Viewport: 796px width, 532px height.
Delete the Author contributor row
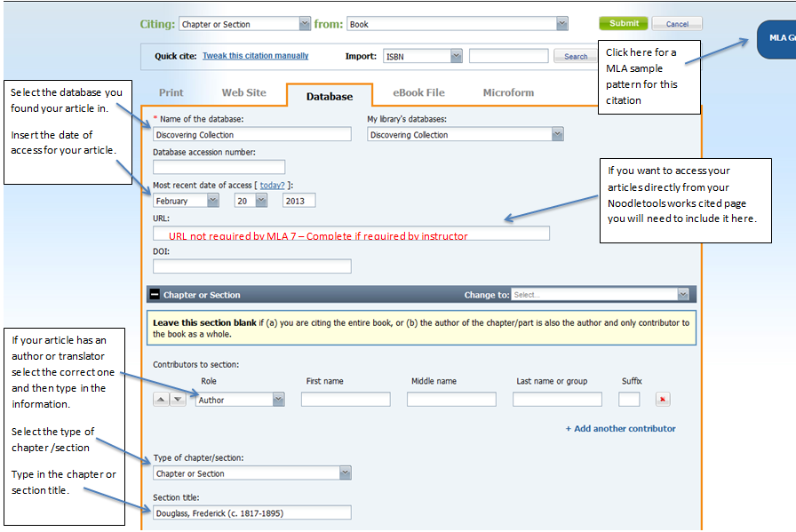(x=663, y=400)
